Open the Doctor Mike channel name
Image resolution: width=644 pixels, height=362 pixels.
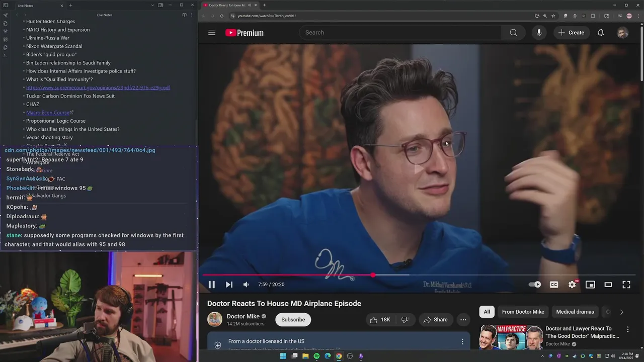[243, 316]
